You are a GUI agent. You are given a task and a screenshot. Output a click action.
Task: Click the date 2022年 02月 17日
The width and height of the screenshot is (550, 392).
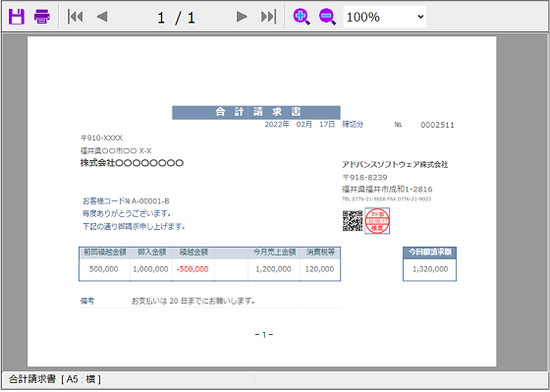(x=300, y=125)
